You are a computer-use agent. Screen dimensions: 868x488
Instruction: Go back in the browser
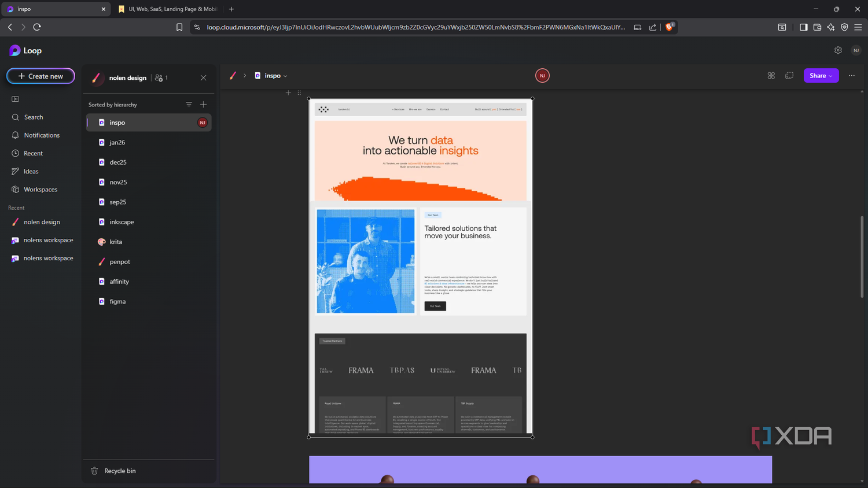[10, 27]
